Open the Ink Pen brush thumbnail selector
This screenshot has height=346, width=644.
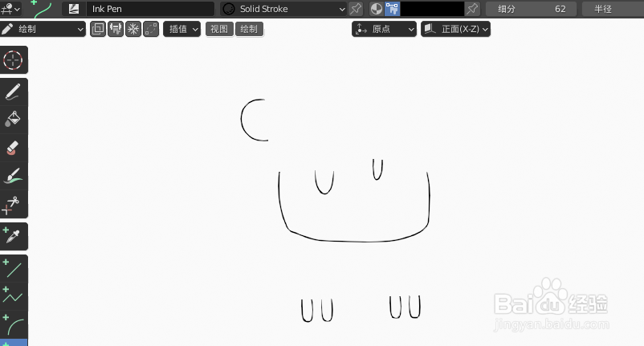(x=74, y=9)
